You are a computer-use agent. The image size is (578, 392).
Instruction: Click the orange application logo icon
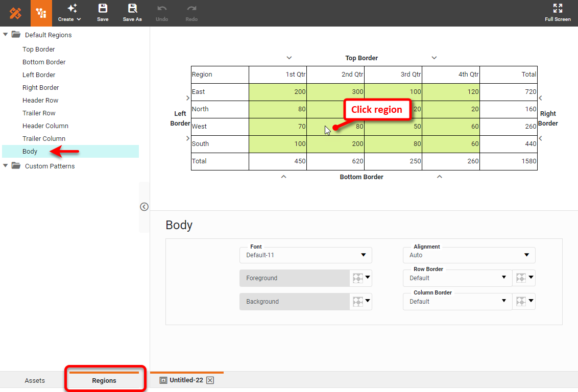15,12
